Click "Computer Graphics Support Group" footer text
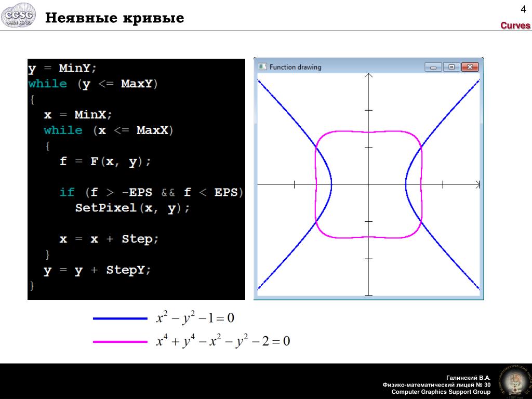The width and height of the screenshot is (532, 399). click(441, 392)
